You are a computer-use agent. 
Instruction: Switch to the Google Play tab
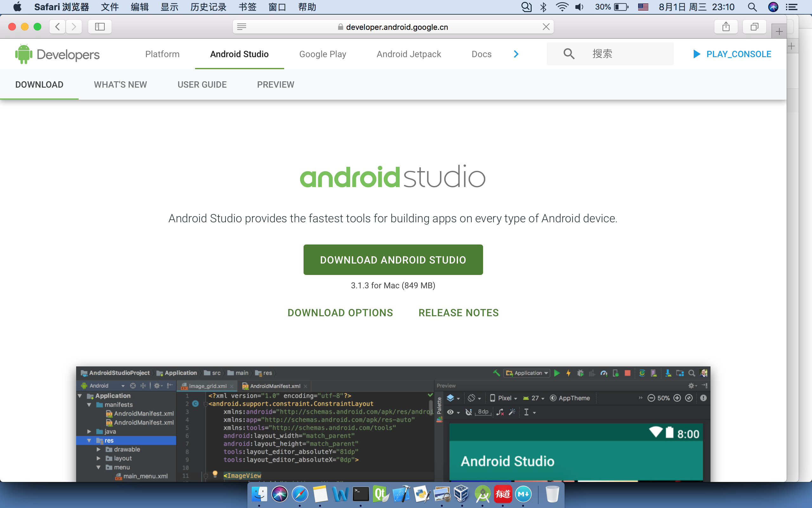[x=323, y=54]
